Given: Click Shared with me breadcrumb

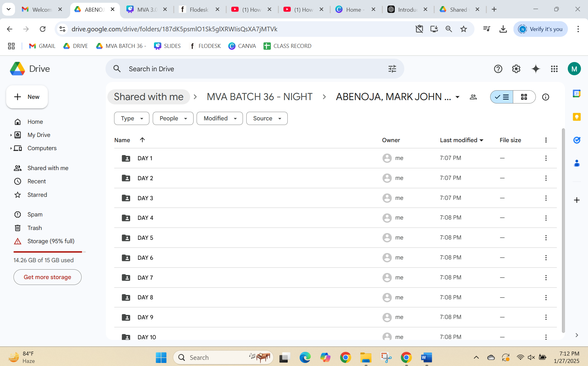Looking at the screenshot, I should click(x=149, y=97).
